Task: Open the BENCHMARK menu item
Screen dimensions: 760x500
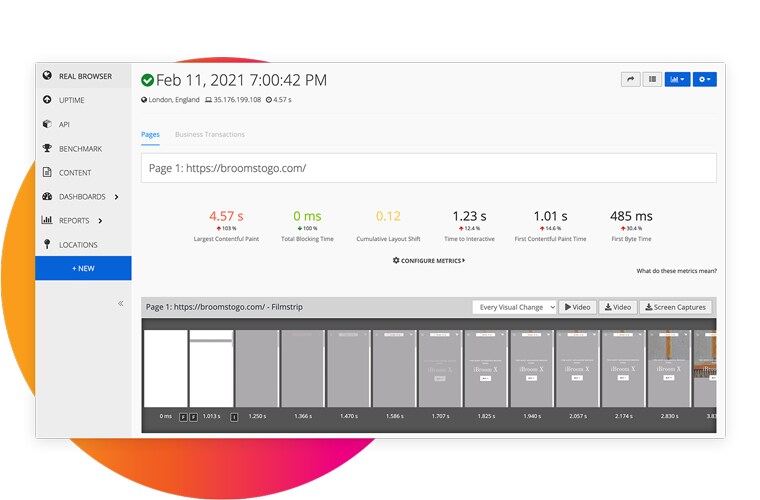Action: (83, 148)
